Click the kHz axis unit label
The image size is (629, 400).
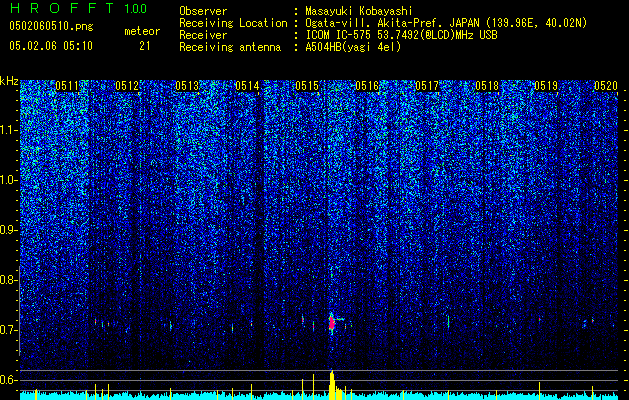pyautogui.click(x=9, y=81)
